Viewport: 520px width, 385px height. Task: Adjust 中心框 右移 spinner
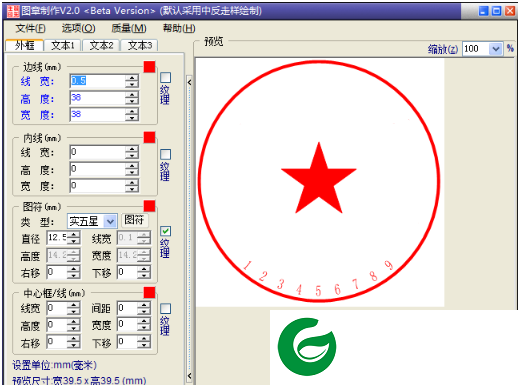click(73, 342)
